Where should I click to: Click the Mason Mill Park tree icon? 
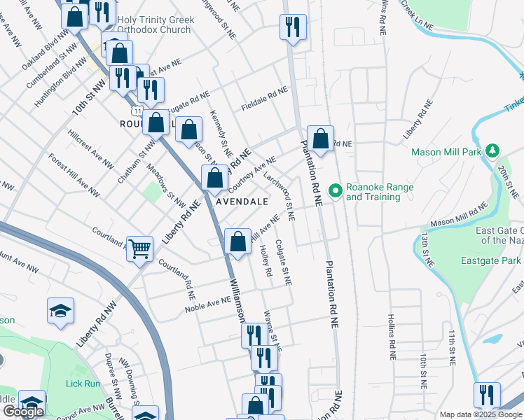pyautogui.click(x=492, y=151)
